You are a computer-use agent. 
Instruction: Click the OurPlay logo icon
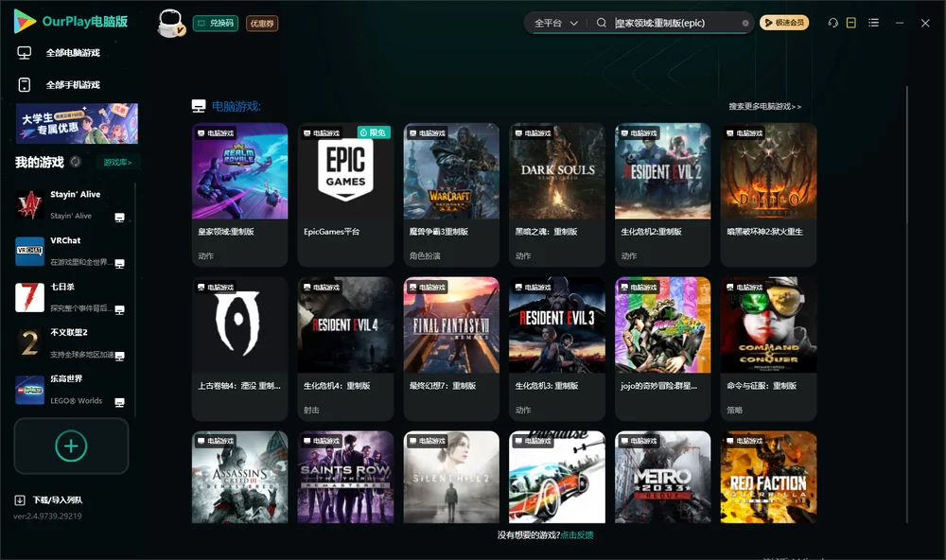click(x=25, y=22)
